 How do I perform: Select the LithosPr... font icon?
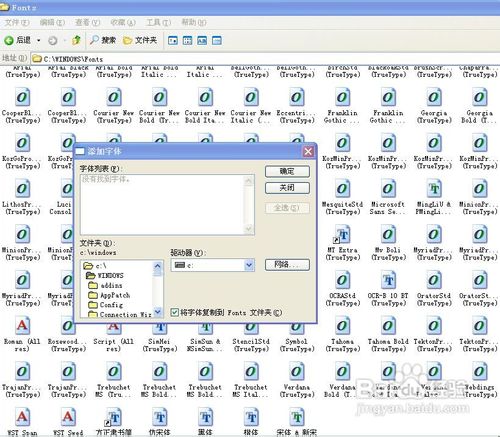pyautogui.click(x=22, y=189)
